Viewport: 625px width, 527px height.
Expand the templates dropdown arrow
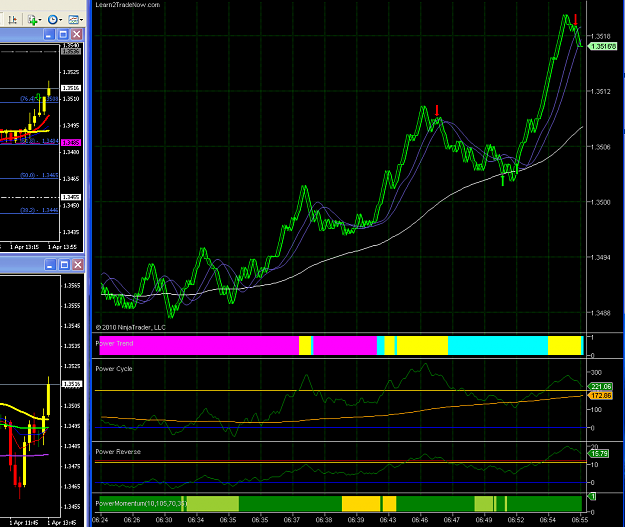81,20
